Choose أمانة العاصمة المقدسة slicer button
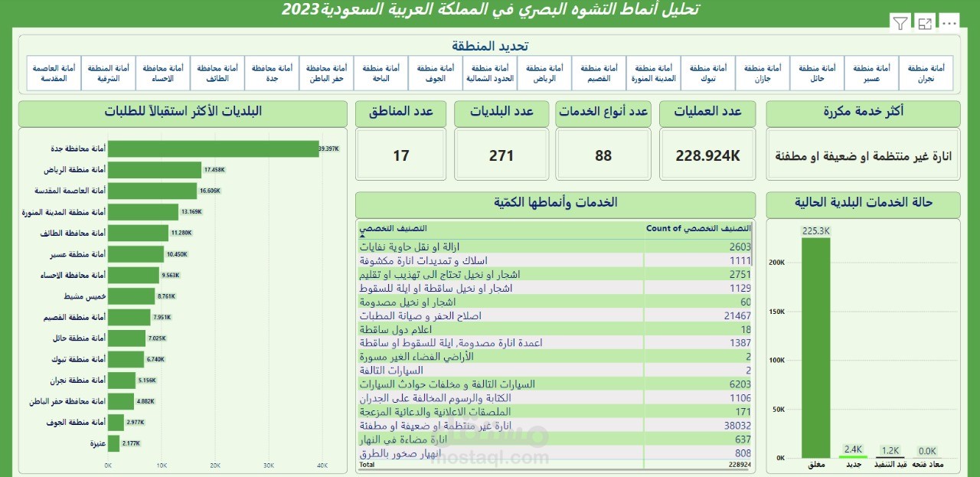The height and width of the screenshot is (477, 980). tap(54, 74)
